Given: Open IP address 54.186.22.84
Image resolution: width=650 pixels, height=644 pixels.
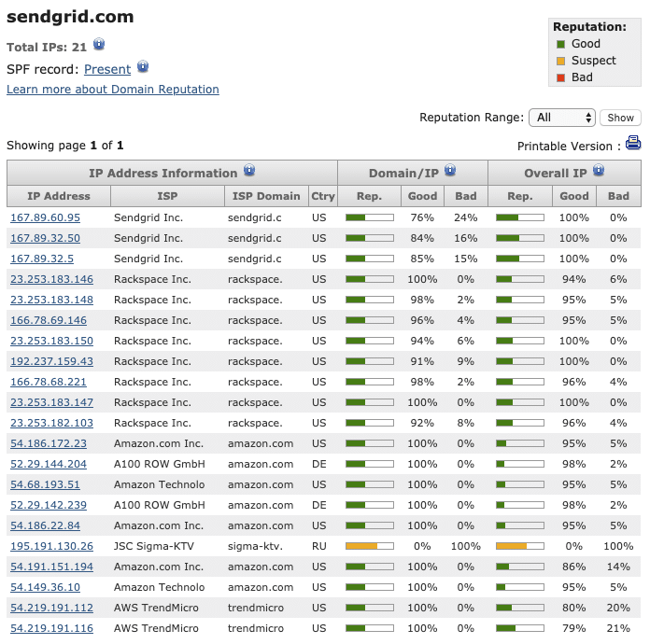Looking at the screenshot, I should 45,525.
